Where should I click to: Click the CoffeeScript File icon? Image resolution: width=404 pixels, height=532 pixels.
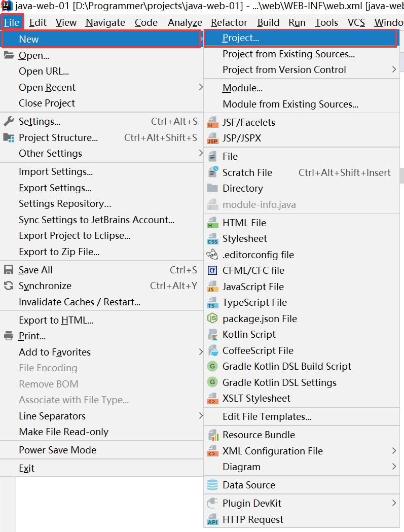coord(212,350)
